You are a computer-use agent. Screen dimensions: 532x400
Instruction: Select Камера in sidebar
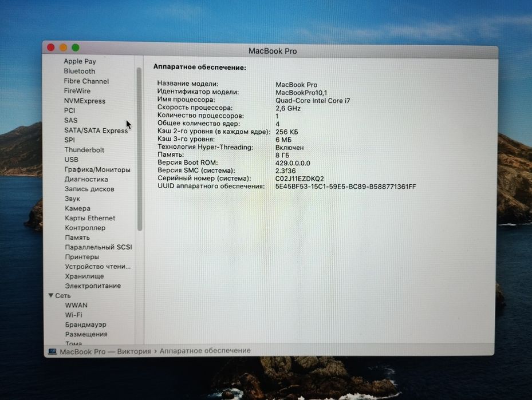click(77, 208)
